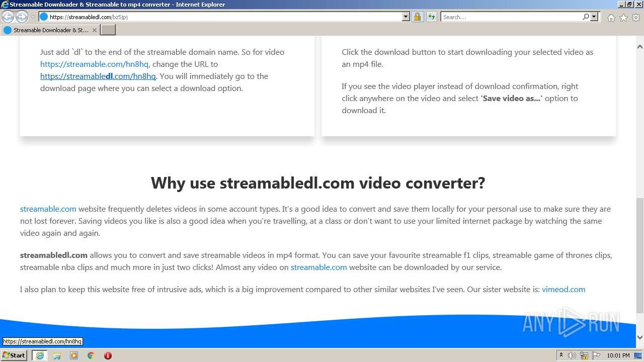Go back with the browser Back arrow
The width and height of the screenshot is (644, 362).
pos(8,17)
